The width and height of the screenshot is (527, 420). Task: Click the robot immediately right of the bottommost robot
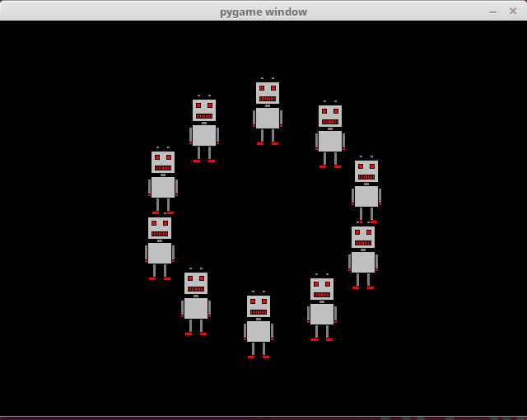point(322,308)
